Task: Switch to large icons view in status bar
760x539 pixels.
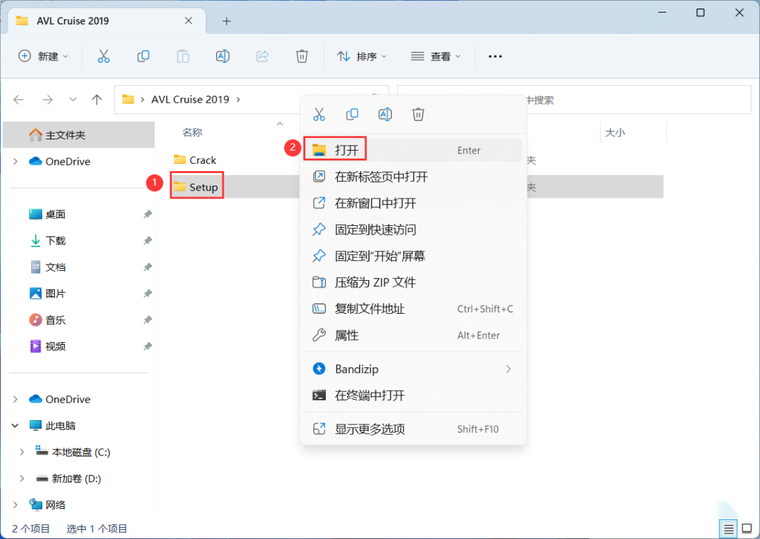Action: pyautogui.click(x=747, y=528)
